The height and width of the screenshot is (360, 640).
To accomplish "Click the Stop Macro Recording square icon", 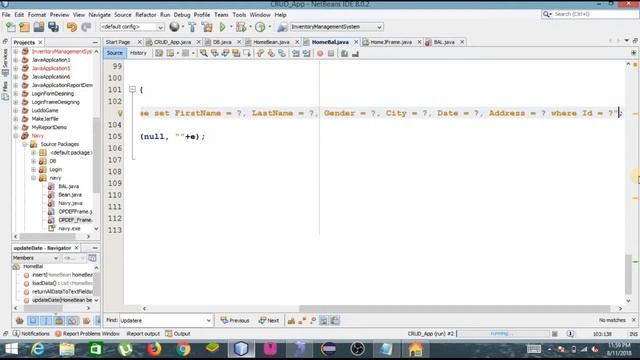I will [x=331, y=53].
